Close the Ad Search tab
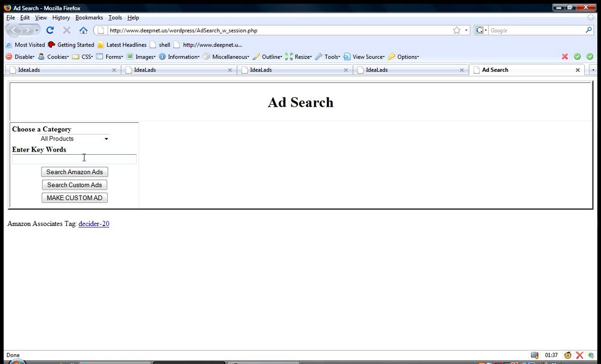This screenshot has width=601, height=364. point(578,70)
